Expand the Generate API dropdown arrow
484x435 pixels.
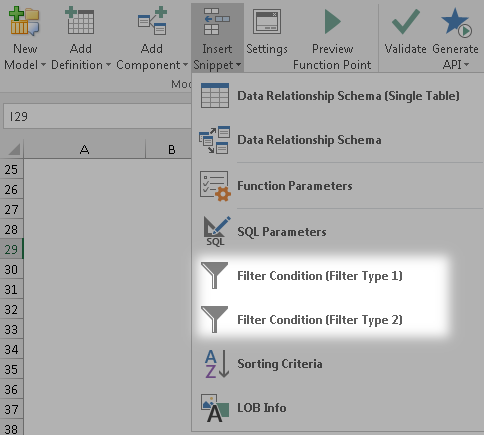pos(466,65)
